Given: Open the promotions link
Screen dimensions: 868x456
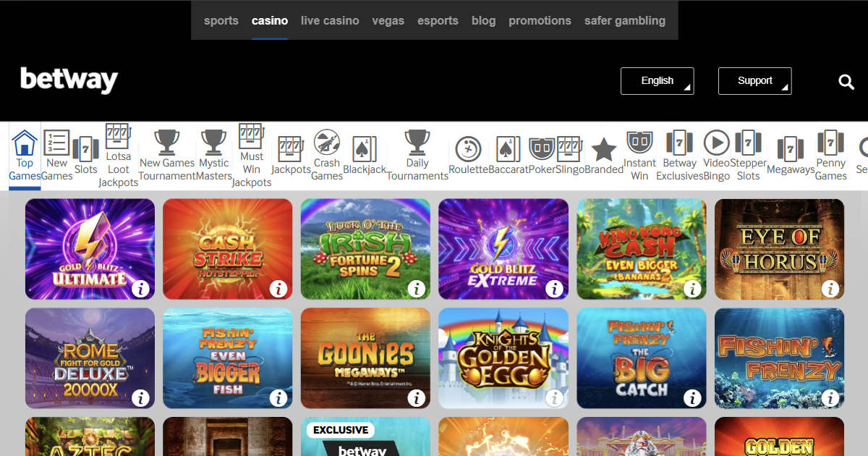Looking at the screenshot, I should pyautogui.click(x=540, y=20).
